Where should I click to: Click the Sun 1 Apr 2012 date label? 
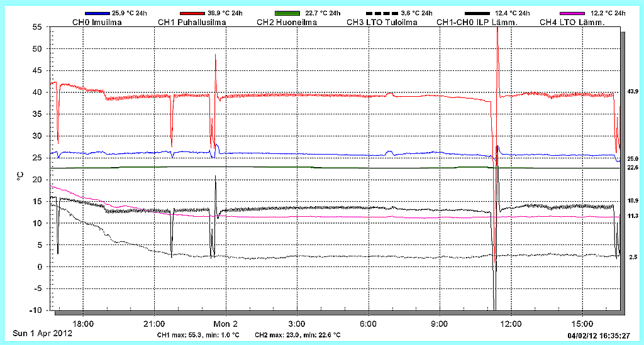[43, 334]
